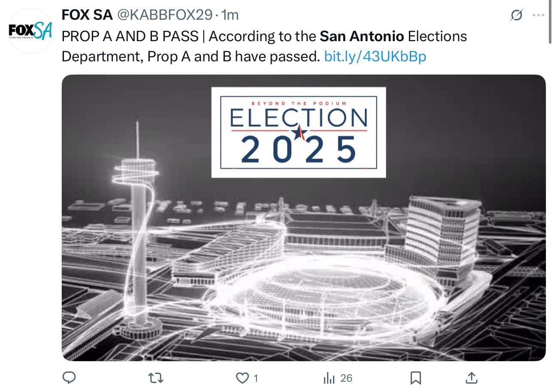Click the page scrollbar on the right edge

[551, 21]
